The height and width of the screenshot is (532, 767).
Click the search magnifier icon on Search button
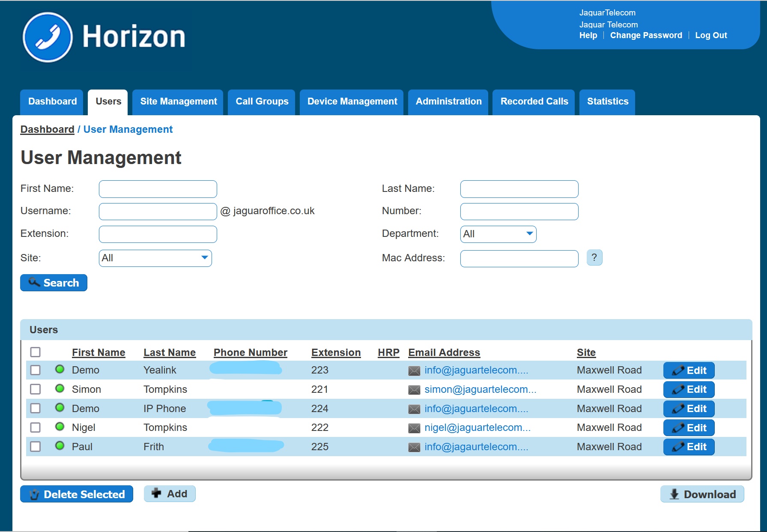pos(34,282)
